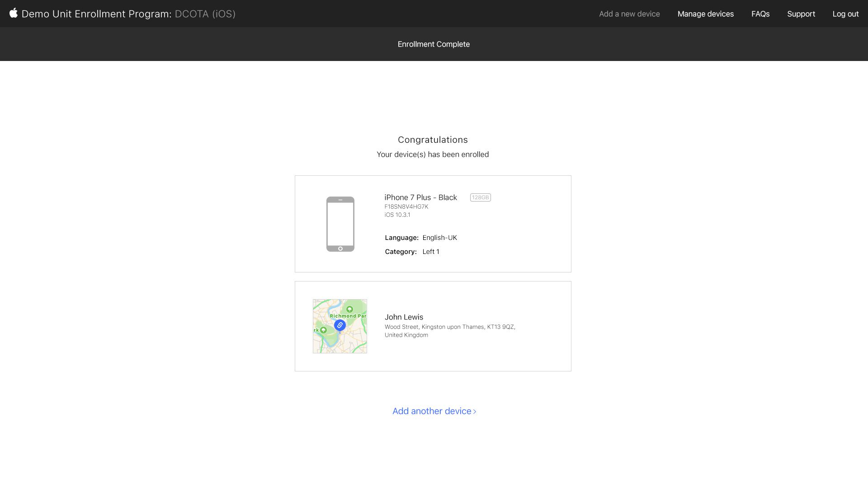Click the Apple logo icon
The height and width of the screenshot is (488, 868).
point(14,13)
